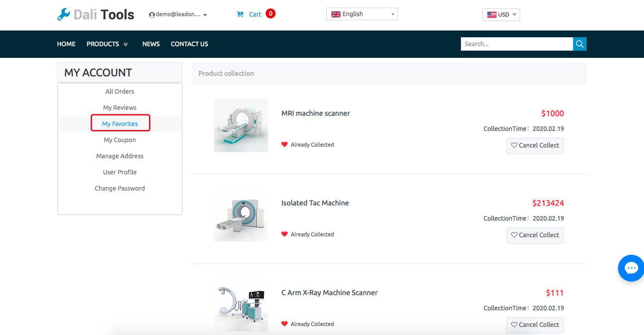Click the shopping cart icon
The image size is (644, 335).
240,14
